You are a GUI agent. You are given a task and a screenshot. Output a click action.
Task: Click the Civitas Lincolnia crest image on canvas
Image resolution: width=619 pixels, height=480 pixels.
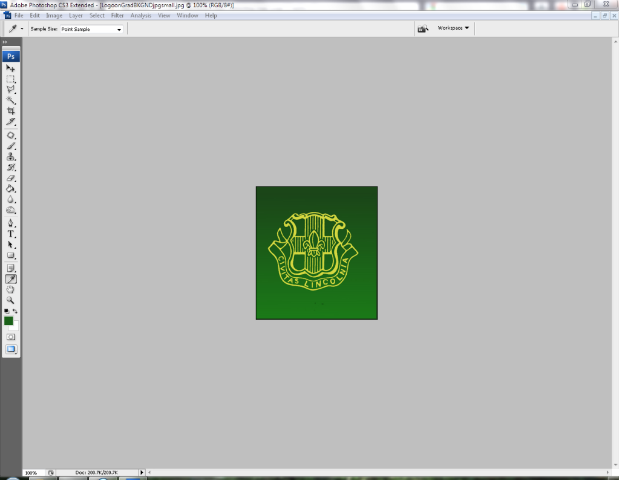(313, 251)
